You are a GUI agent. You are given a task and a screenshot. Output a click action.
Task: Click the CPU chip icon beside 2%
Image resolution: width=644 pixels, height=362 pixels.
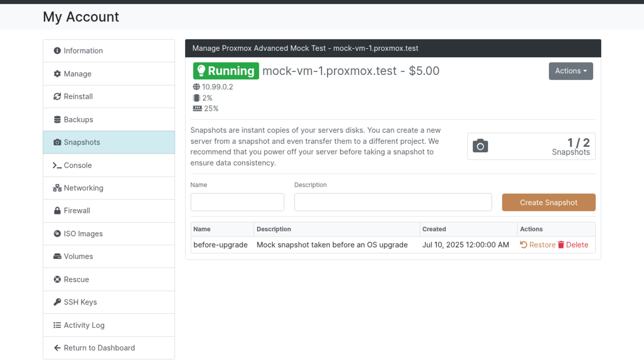click(x=197, y=98)
